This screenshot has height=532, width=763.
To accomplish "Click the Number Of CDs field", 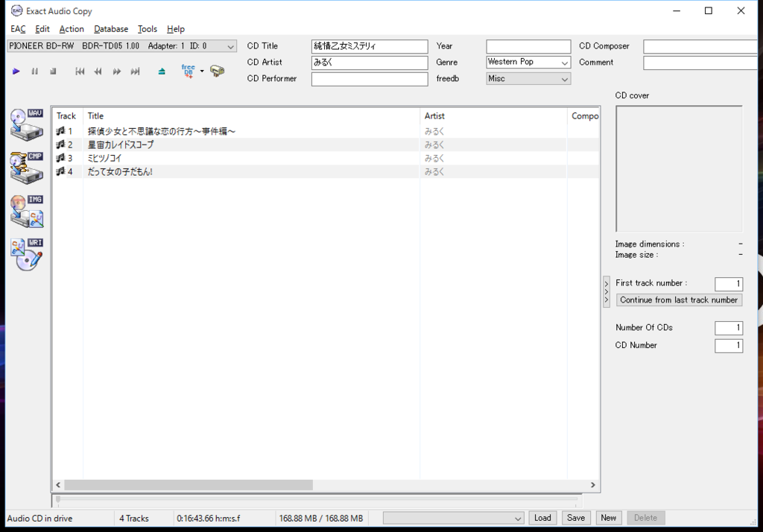I will (729, 328).
